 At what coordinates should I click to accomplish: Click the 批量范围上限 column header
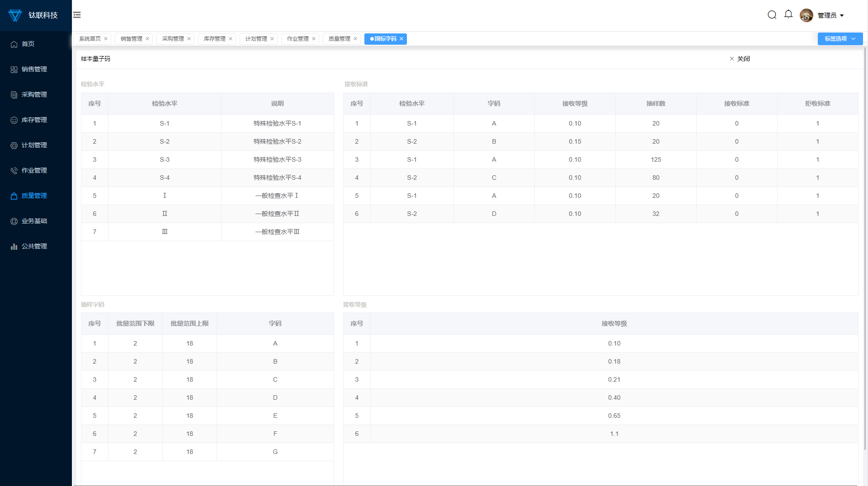[x=189, y=323]
